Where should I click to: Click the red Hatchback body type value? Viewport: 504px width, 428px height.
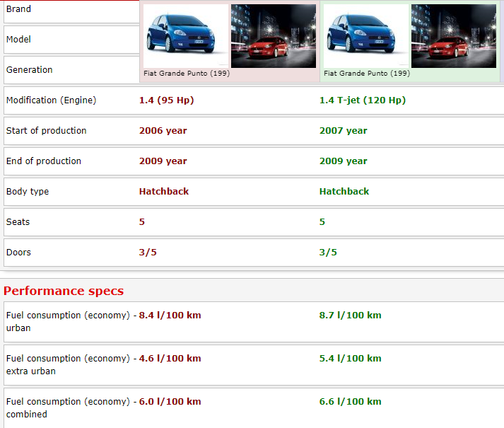(164, 192)
